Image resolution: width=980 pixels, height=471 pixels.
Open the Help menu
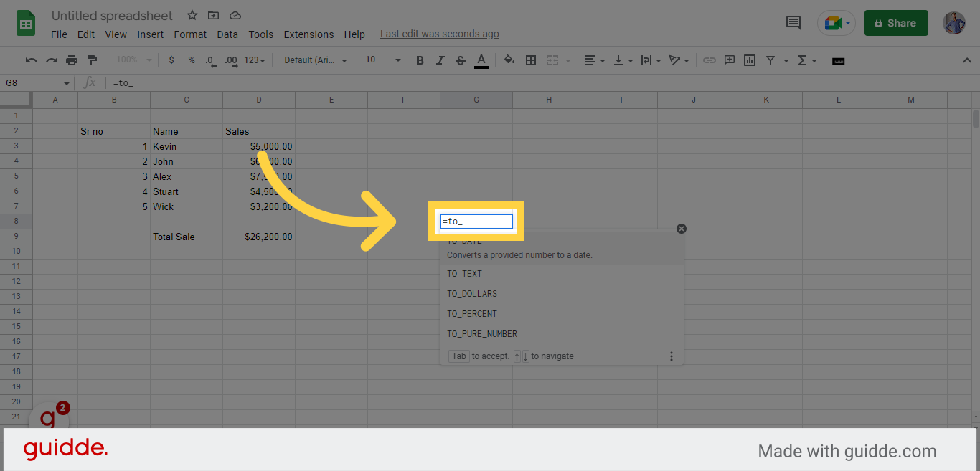[354, 34]
